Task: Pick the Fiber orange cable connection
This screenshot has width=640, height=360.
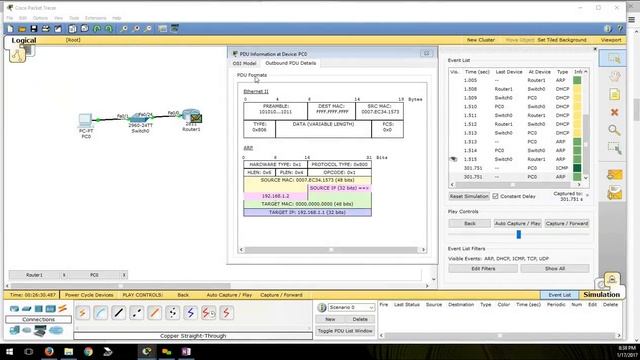Action: pos(154,313)
